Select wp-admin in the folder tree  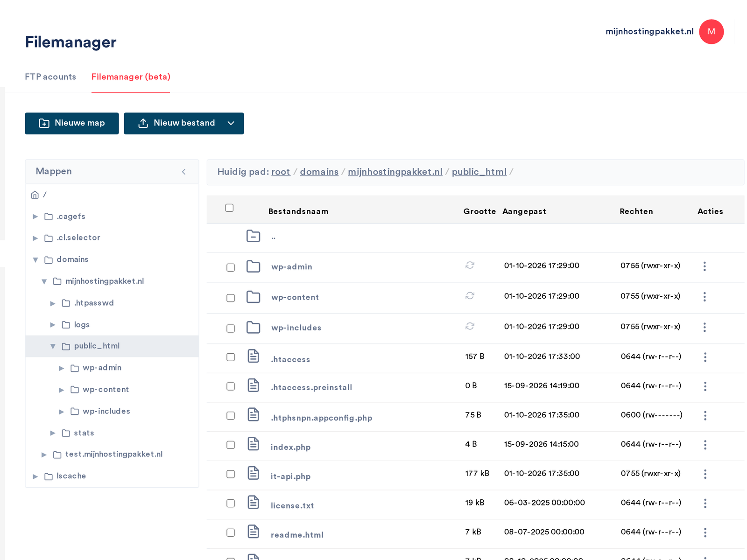pyautogui.click(x=102, y=368)
